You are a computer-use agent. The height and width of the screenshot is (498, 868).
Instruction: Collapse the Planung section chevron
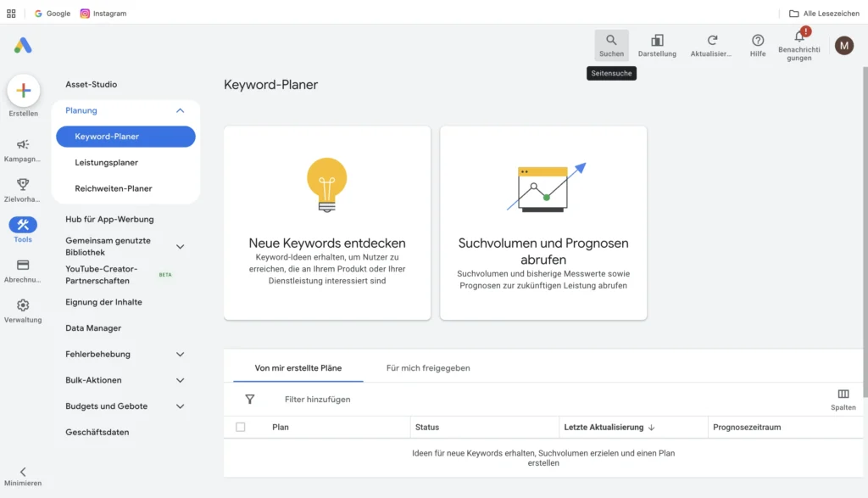[x=180, y=110]
